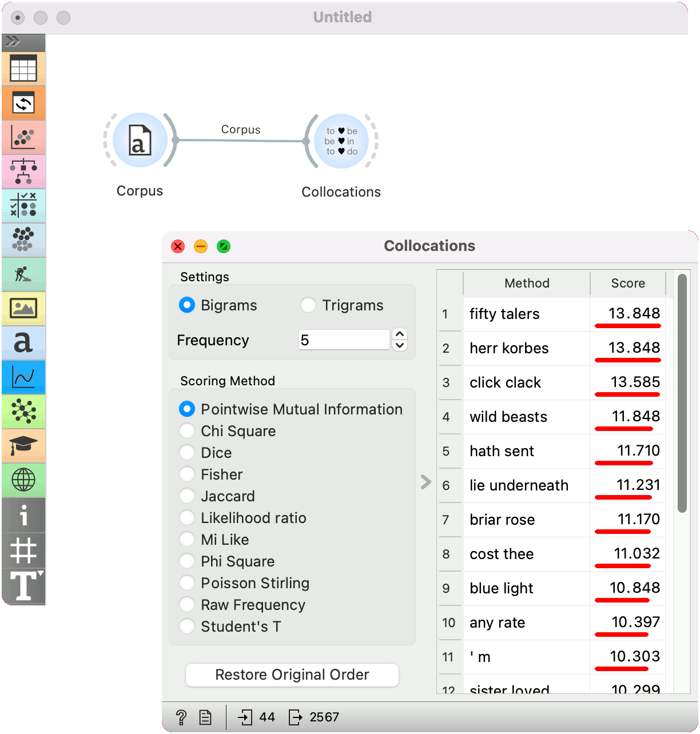
Task: Select the Corpus widget node on canvas
Action: 140,140
